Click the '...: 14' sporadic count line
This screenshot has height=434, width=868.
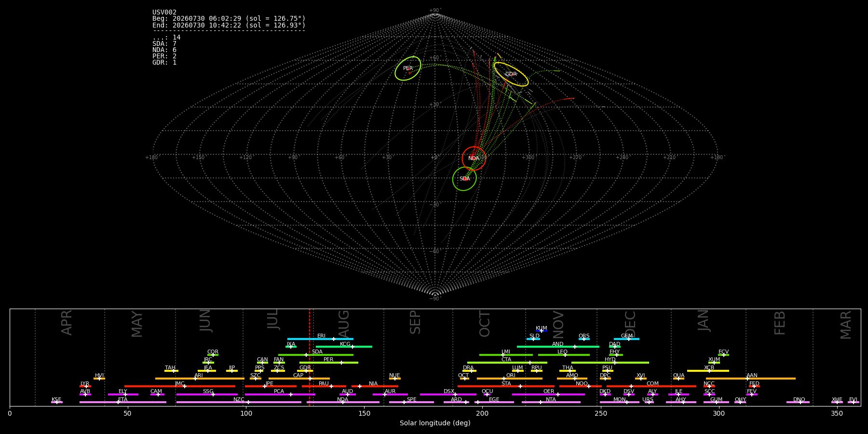(x=166, y=38)
